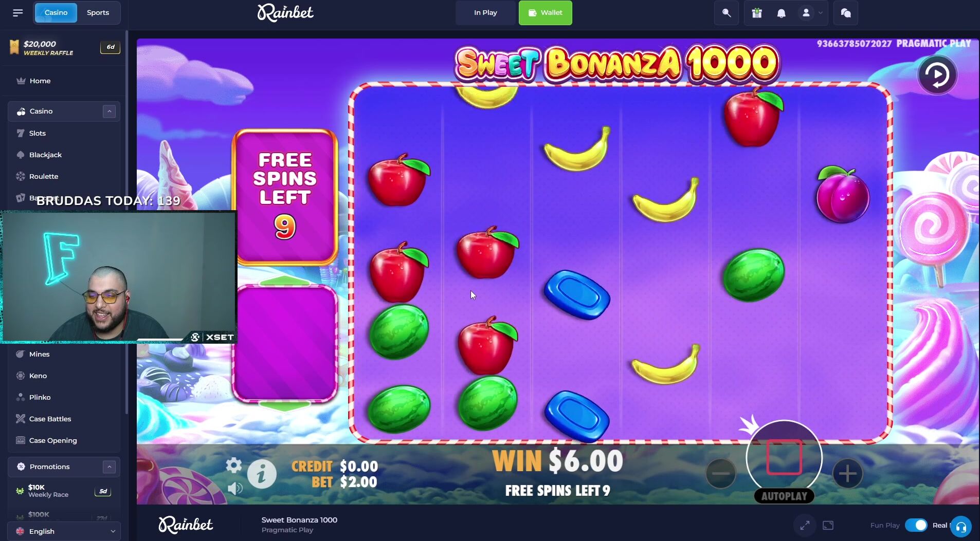Switch to Casino mode
The height and width of the screenshot is (541, 980).
[x=56, y=13]
